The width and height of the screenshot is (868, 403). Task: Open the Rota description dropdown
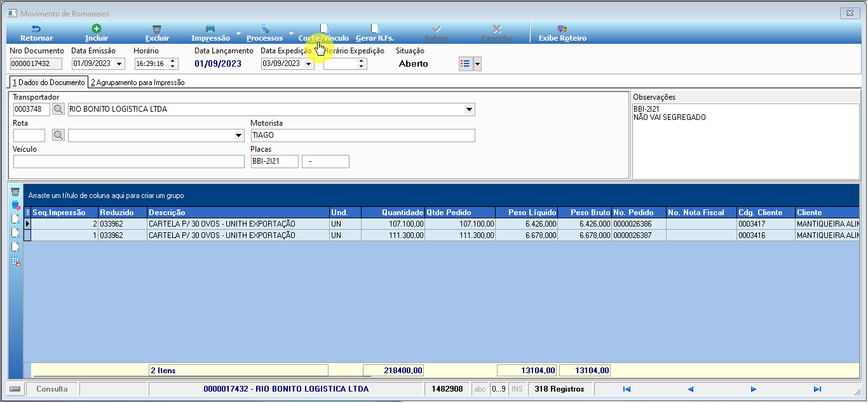coord(239,135)
